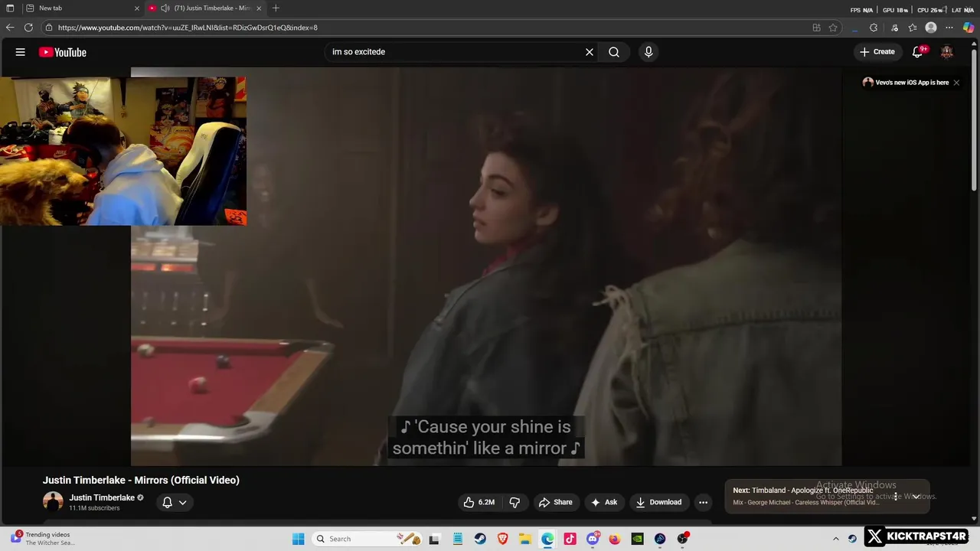Open Justin Timberlake channel avatar
The width and height of the screenshot is (980, 551).
[53, 502]
